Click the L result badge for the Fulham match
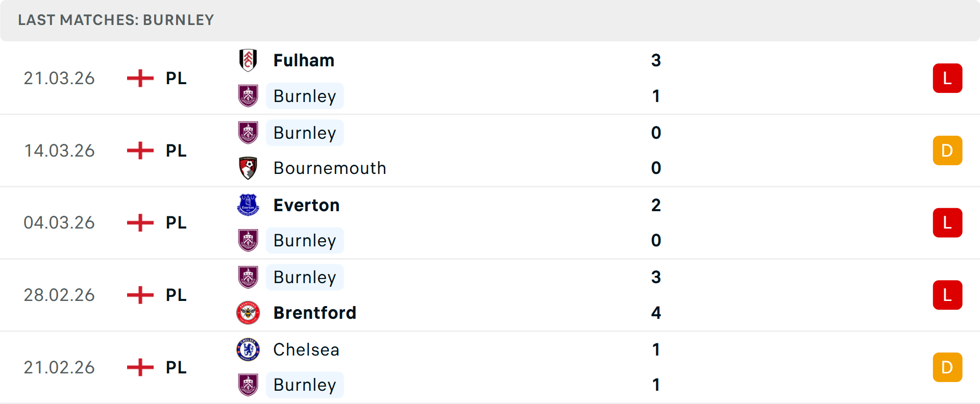Viewport: 980px width, 404px height. point(947,78)
